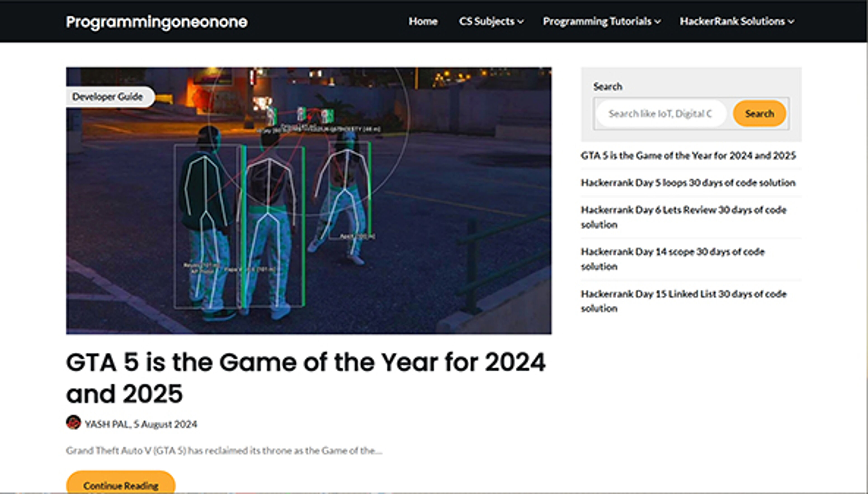This screenshot has width=868, height=494.
Task: Open the CS Subjects dropdown
Action: click(491, 21)
